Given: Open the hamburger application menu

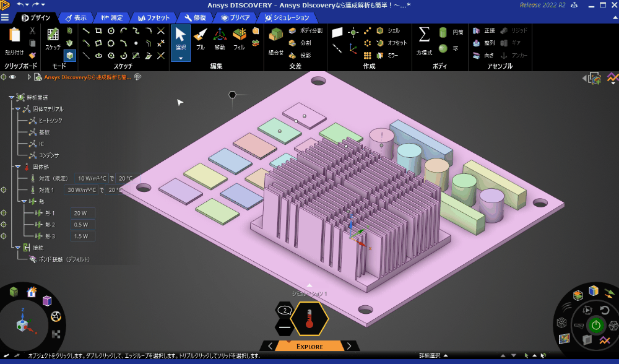Looking at the screenshot, I should coord(5,18).
